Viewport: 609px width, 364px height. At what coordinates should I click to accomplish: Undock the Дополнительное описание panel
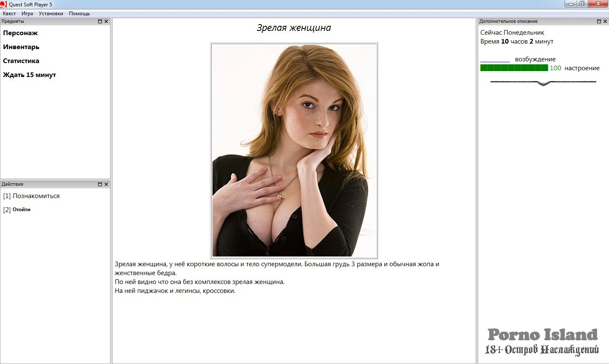599,21
